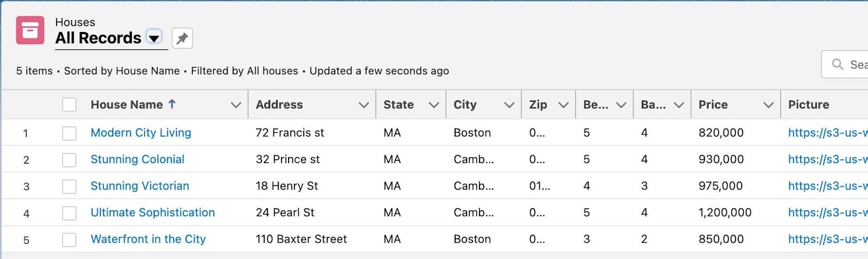The height and width of the screenshot is (259, 868).
Task: Open the City column dropdown chevron
Action: click(509, 105)
